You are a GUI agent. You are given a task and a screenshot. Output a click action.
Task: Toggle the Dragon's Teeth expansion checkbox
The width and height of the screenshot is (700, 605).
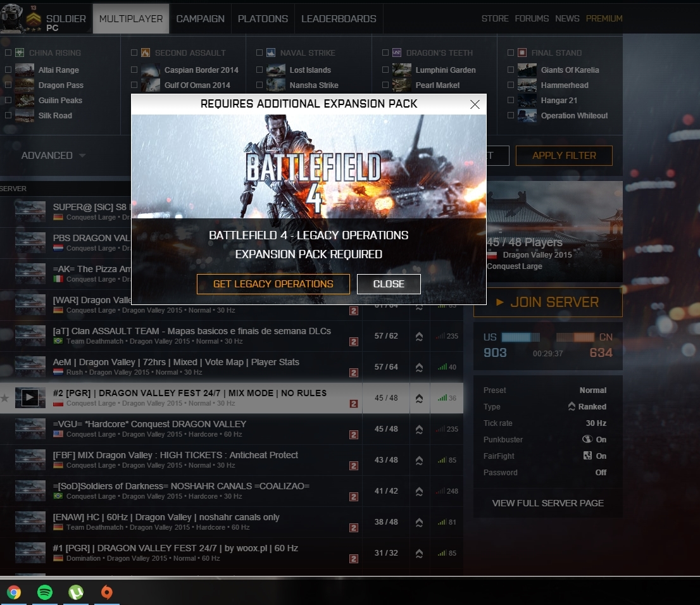(x=385, y=53)
